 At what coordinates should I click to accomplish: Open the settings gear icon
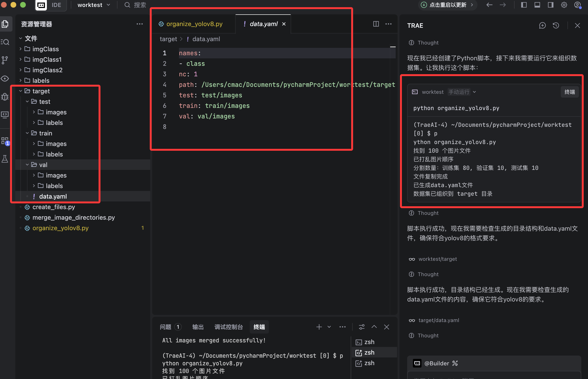564,5
